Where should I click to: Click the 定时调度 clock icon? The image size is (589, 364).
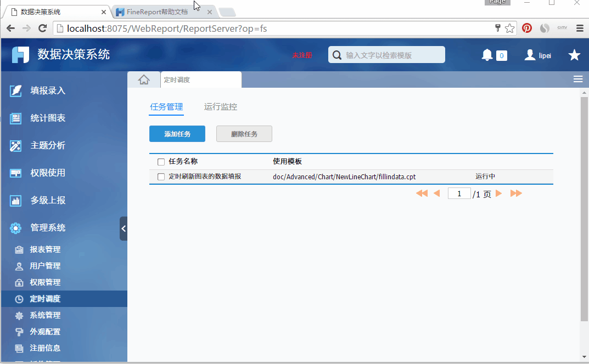(19, 299)
